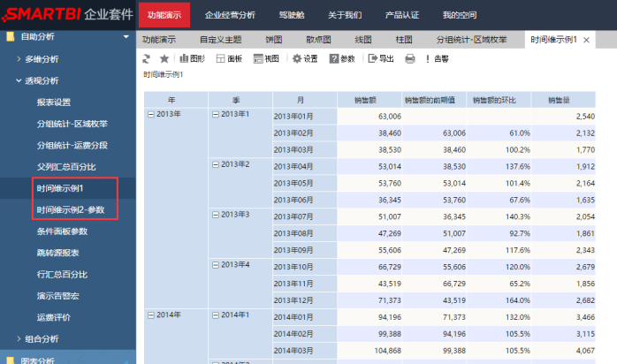Viewport: 617px width, 364px height.
Task: Select sidebar item 时间维示例1
Action: click(60, 188)
